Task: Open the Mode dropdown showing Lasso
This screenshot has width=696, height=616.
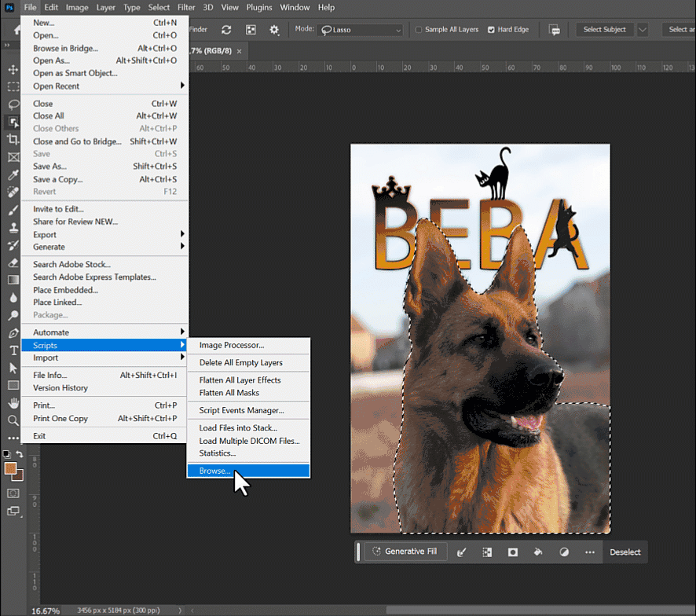Action: (x=360, y=29)
